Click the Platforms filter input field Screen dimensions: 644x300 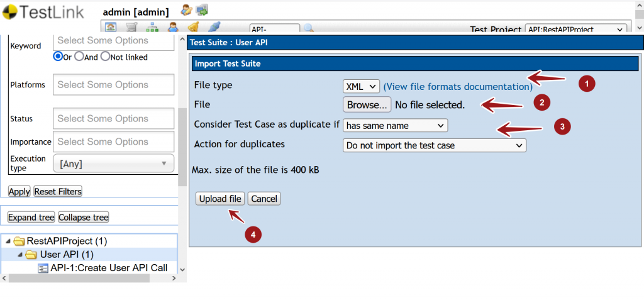114,85
